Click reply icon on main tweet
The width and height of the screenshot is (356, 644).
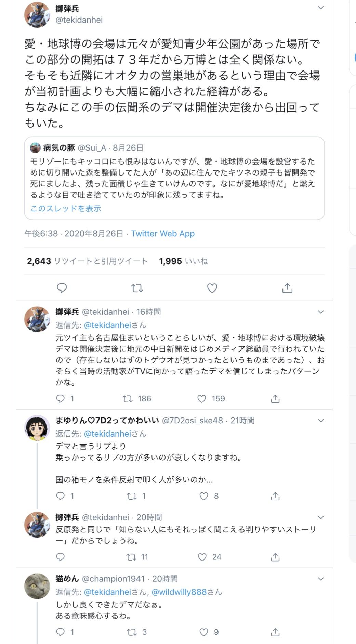[x=62, y=288]
